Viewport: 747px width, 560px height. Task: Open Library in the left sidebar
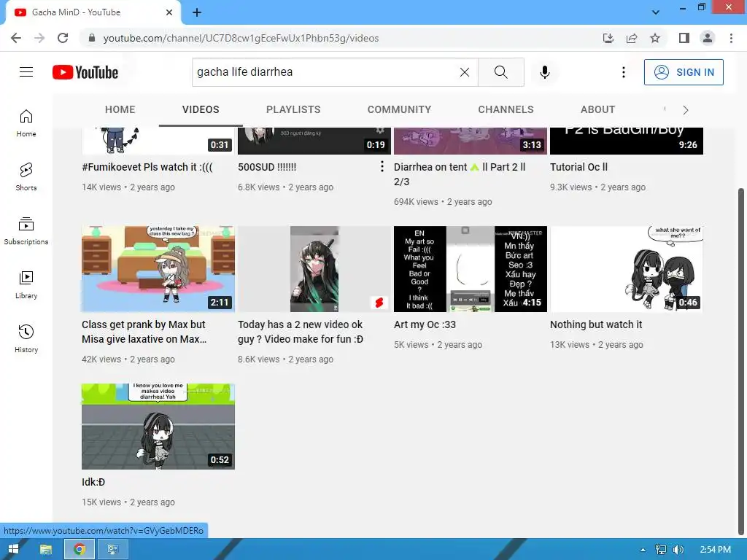(x=26, y=285)
